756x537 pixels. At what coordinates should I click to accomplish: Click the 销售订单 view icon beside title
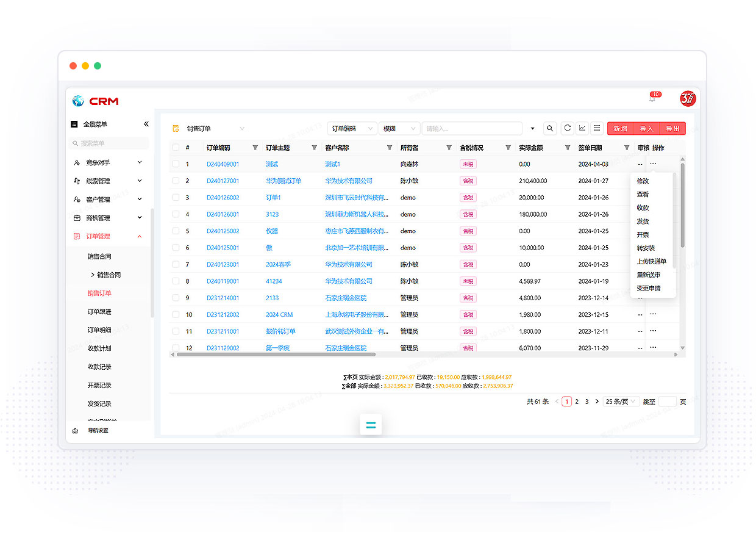[x=176, y=129]
